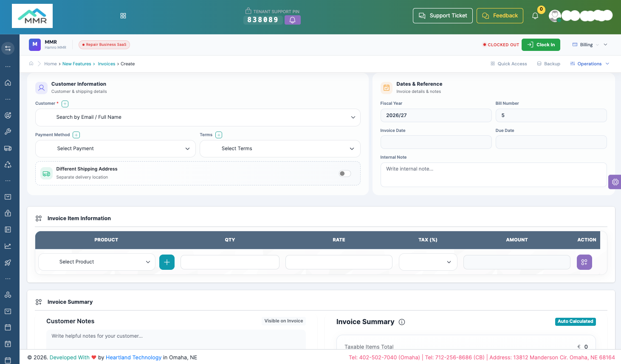Click the Qty input field
The image size is (621, 364).
(230, 262)
